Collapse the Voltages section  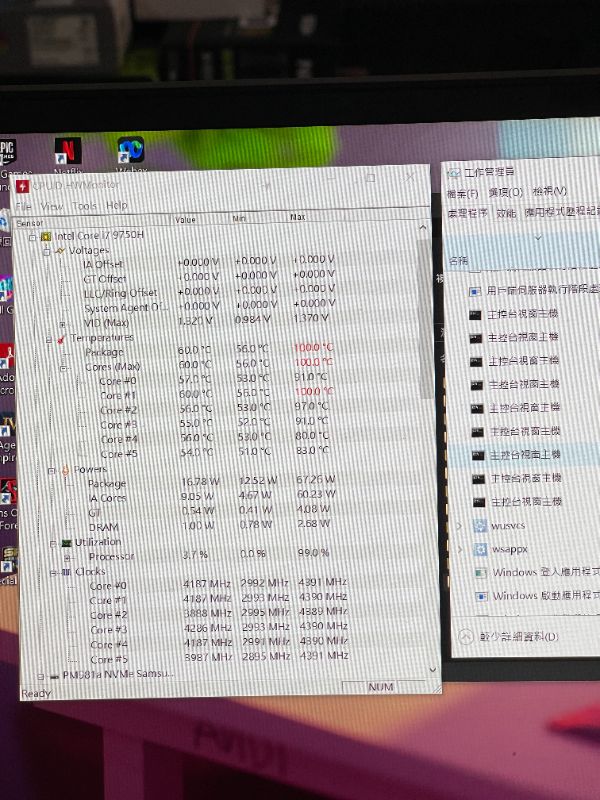tap(47, 252)
